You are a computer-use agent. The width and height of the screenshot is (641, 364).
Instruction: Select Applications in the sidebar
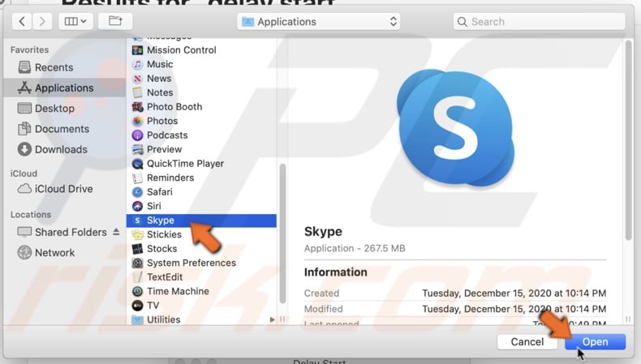[64, 88]
